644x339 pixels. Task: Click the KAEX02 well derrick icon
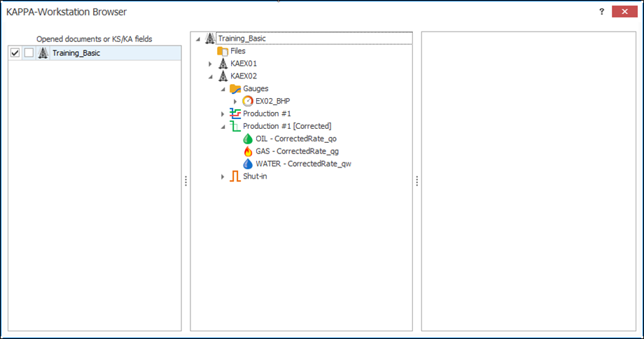223,76
